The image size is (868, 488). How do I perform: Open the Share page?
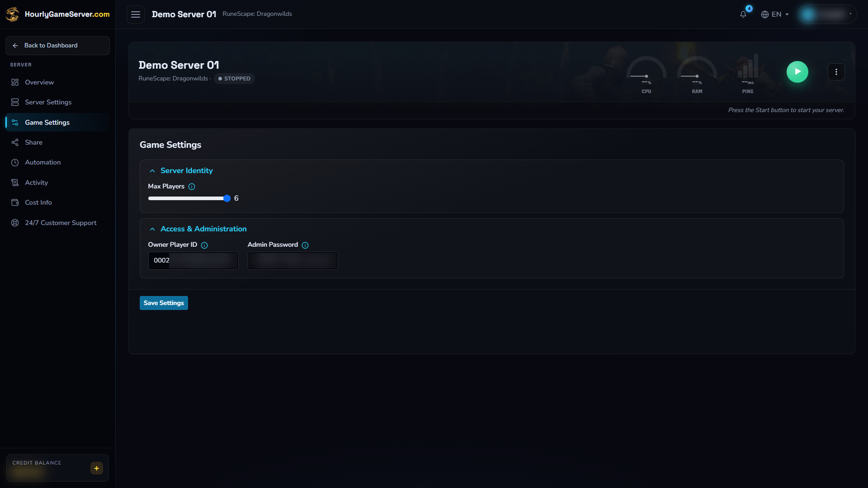(57, 142)
